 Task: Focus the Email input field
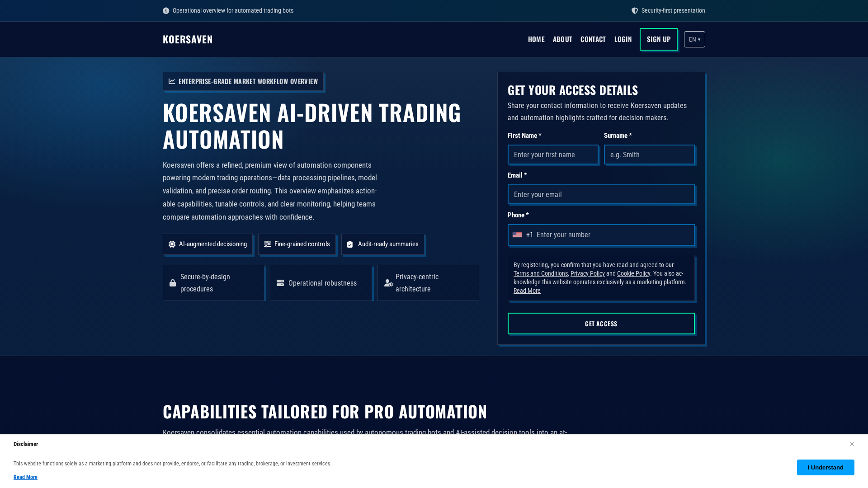click(x=601, y=194)
